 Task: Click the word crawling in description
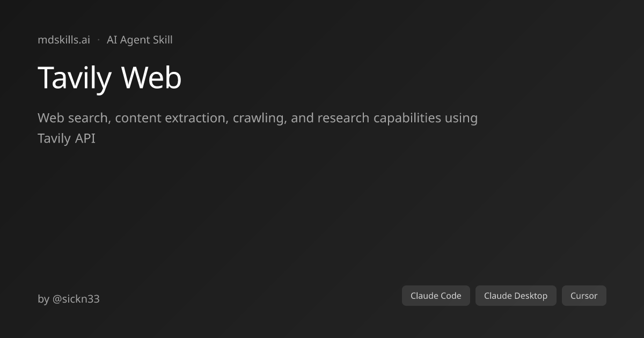260,119
